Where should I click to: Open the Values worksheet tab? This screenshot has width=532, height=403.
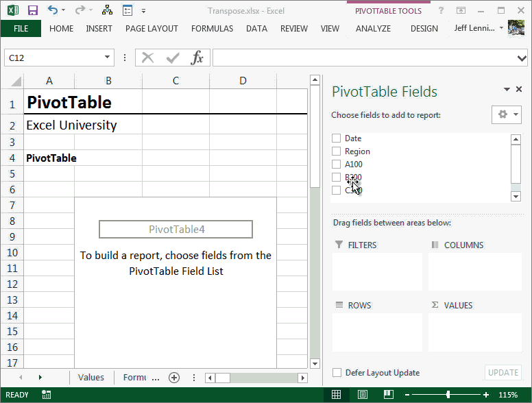point(91,377)
